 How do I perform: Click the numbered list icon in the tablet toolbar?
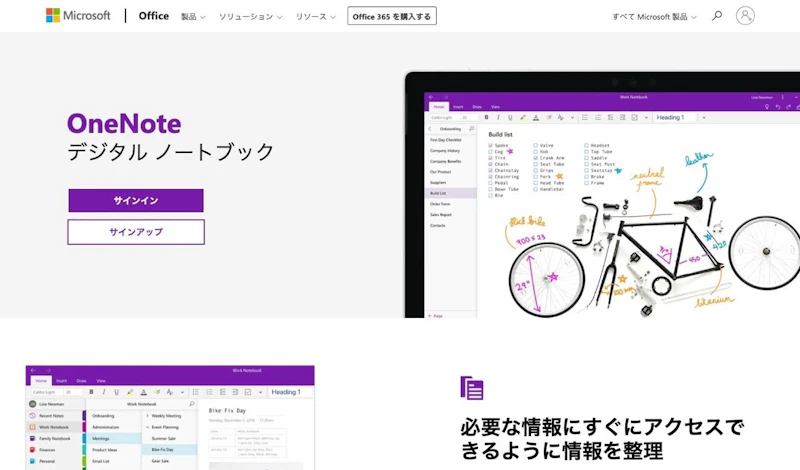coord(598,117)
